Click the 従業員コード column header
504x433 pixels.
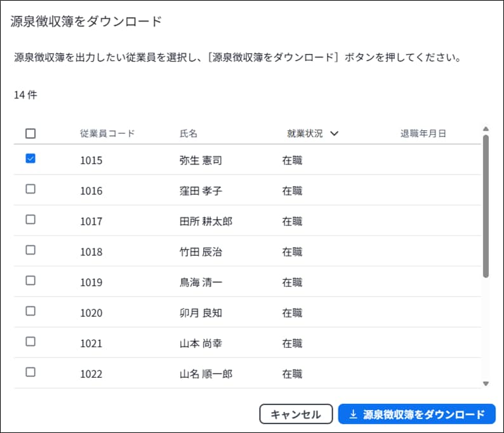pyautogui.click(x=107, y=134)
